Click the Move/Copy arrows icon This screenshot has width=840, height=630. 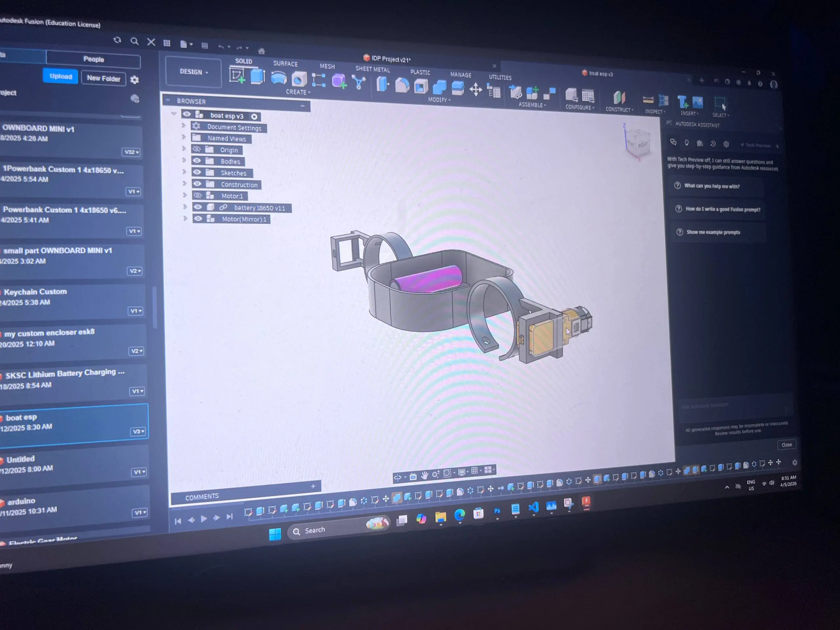click(x=475, y=90)
